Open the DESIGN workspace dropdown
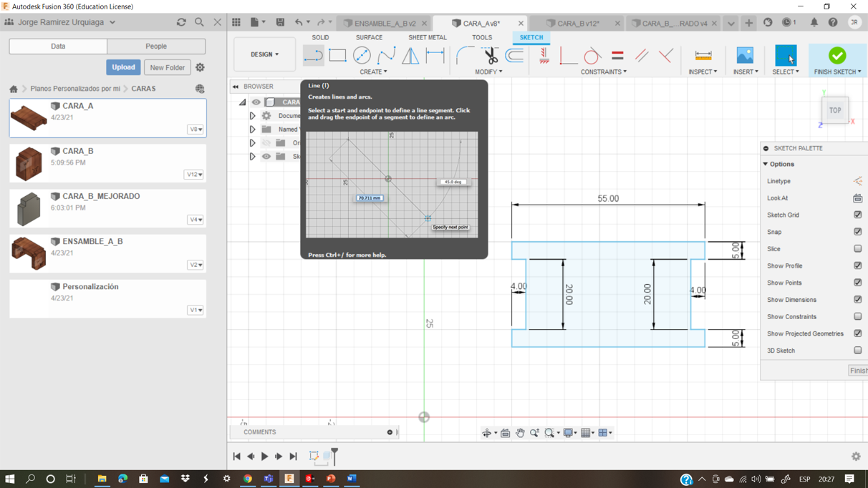Viewport: 868px width, 488px height. click(x=264, y=54)
